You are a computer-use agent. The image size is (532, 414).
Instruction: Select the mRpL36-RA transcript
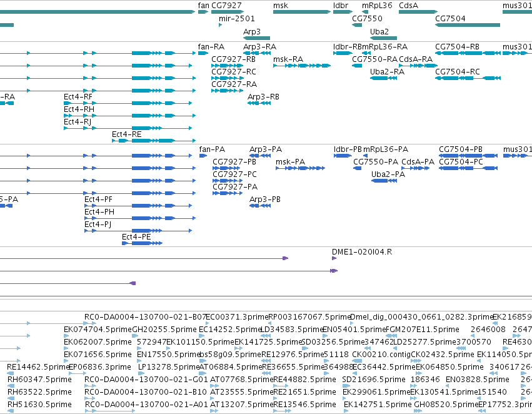366,53
